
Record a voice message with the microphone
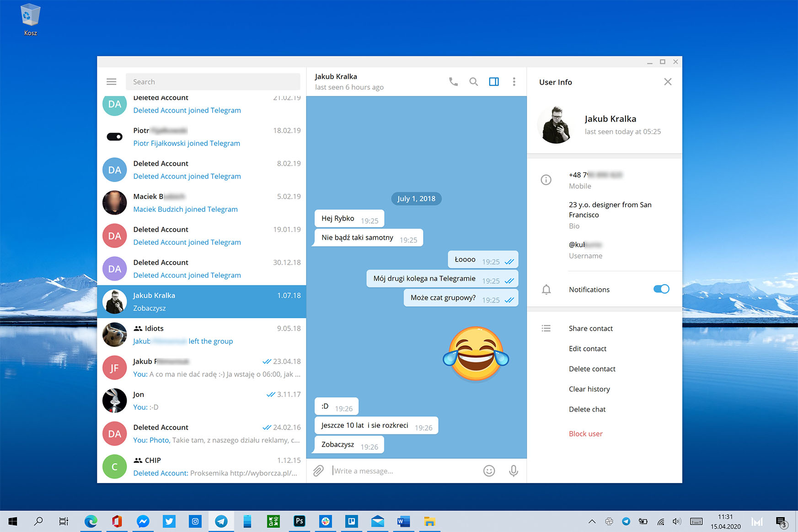514,471
